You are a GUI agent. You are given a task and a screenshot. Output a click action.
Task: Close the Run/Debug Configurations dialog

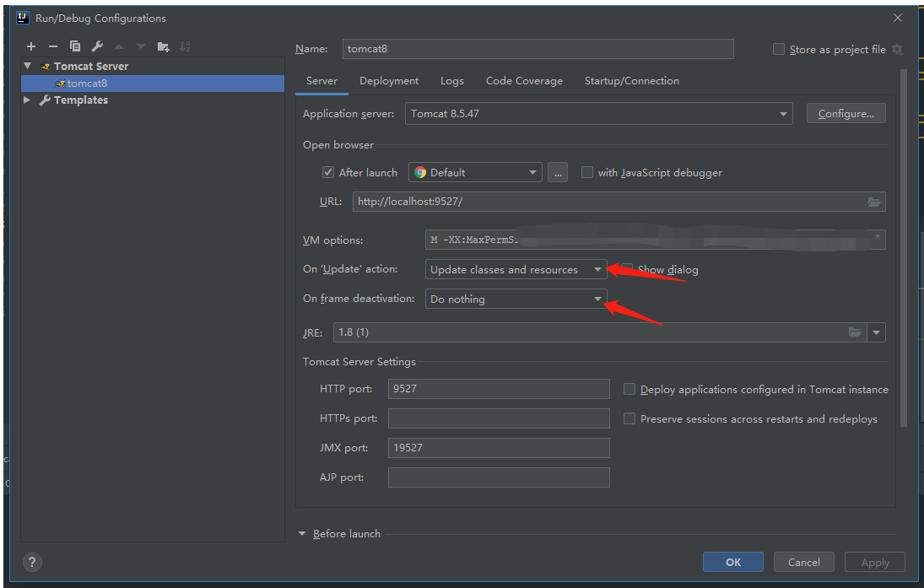[x=898, y=19]
